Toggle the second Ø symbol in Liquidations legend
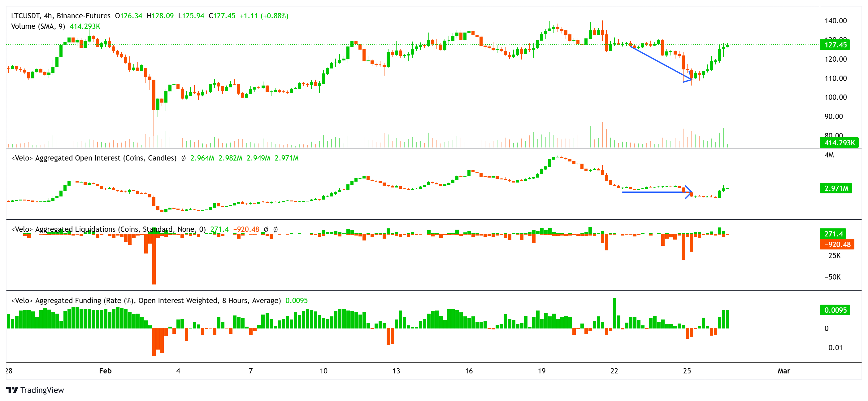The image size is (868, 401). 276,229
